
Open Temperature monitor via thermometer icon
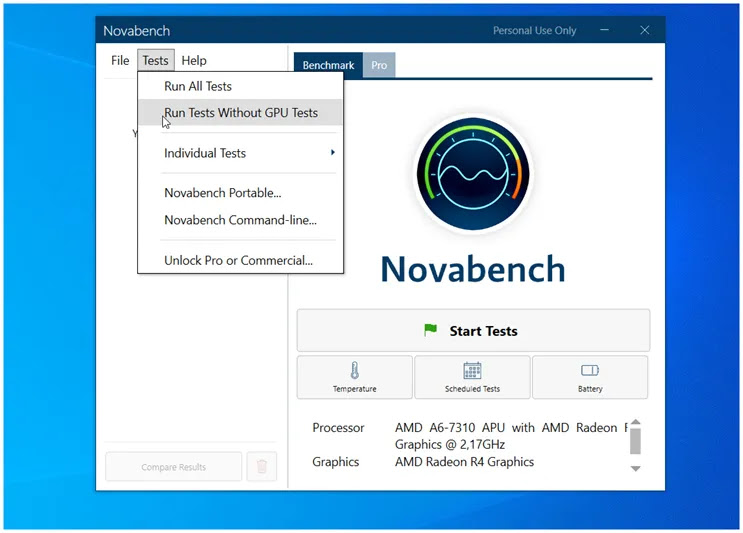click(354, 370)
